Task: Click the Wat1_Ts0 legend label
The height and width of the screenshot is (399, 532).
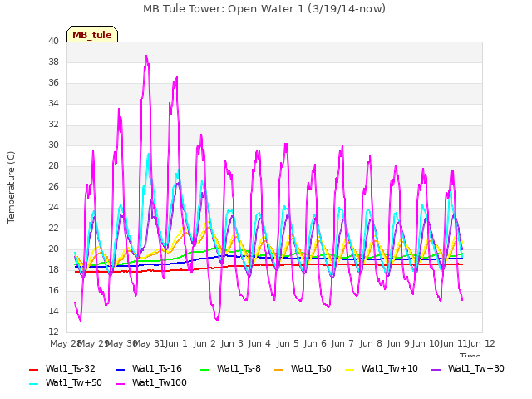Action: point(311,369)
